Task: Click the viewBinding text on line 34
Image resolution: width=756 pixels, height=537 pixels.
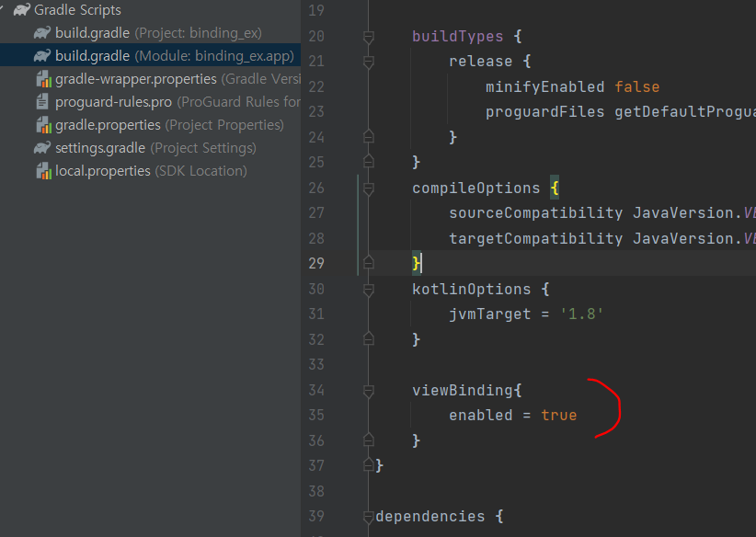Action: [x=463, y=391]
